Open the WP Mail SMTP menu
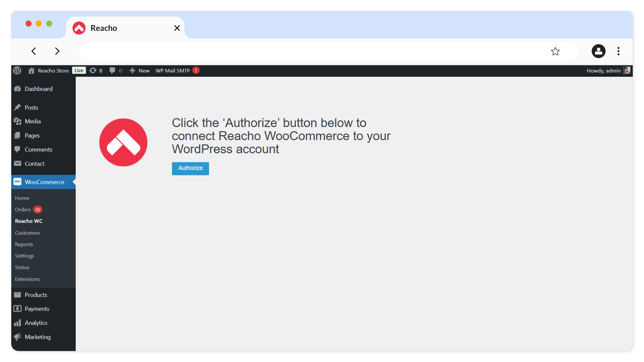 point(173,70)
